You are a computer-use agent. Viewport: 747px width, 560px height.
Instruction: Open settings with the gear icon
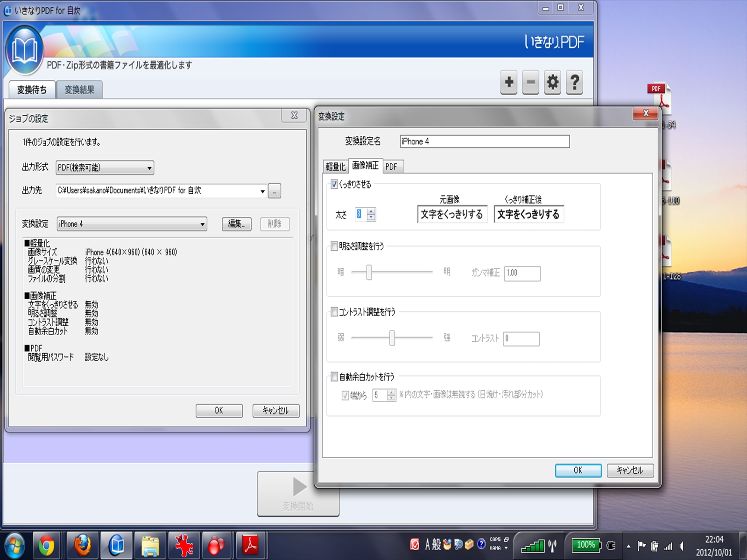(553, 83)
